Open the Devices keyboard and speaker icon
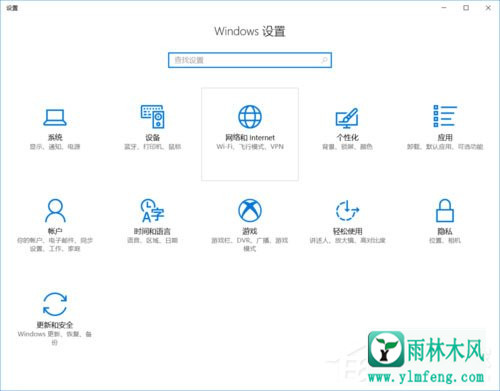Viewport: 500px width, 391px height. (x=152, y=116)
